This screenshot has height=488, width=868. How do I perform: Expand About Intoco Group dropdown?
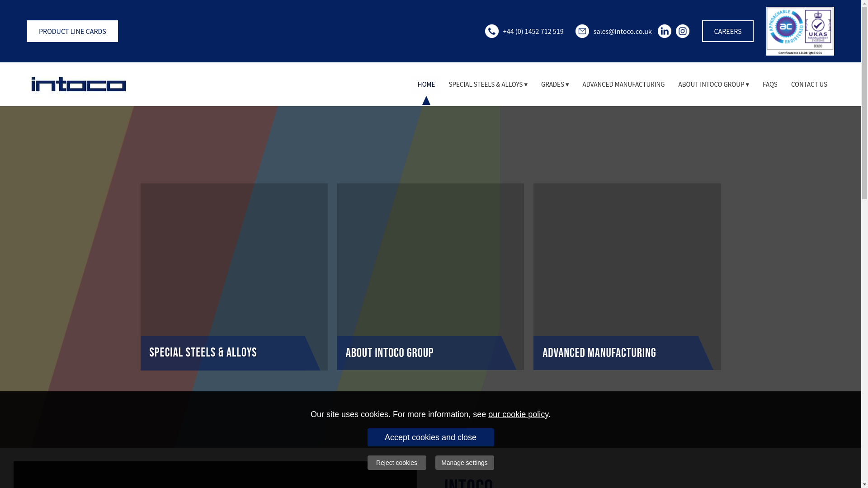click(x=713, y=84)
